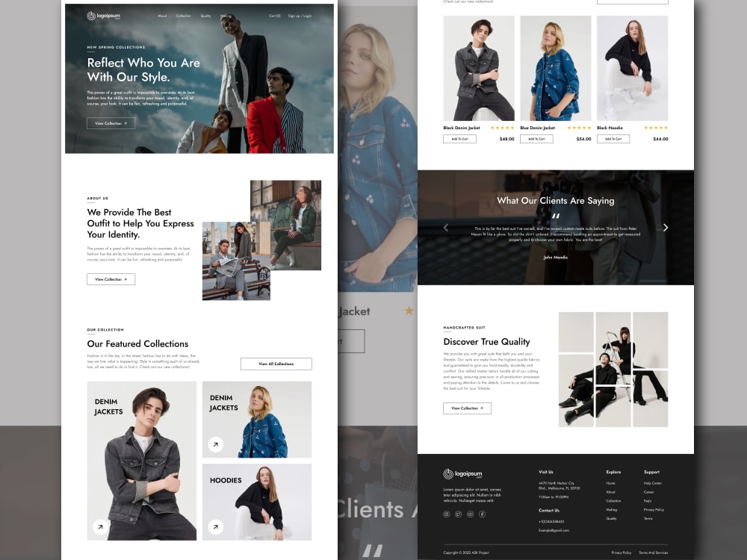Open About in the top navigation

point(162,16)
